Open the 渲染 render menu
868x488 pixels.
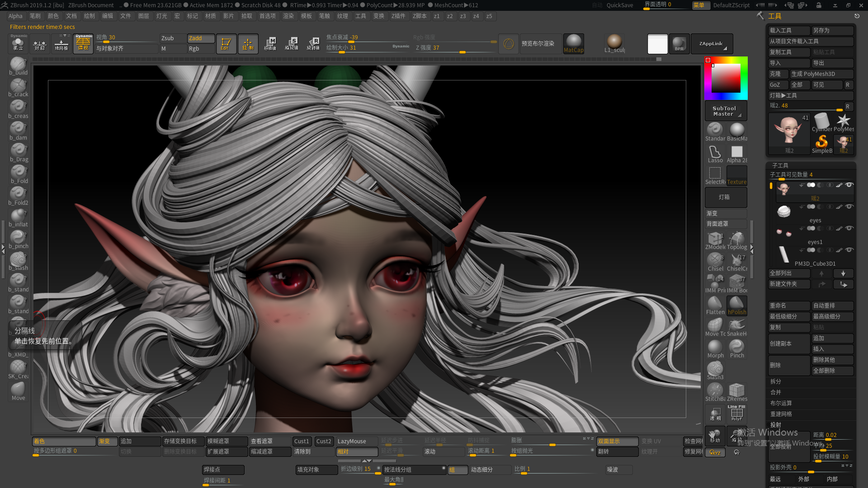(288, 16)
